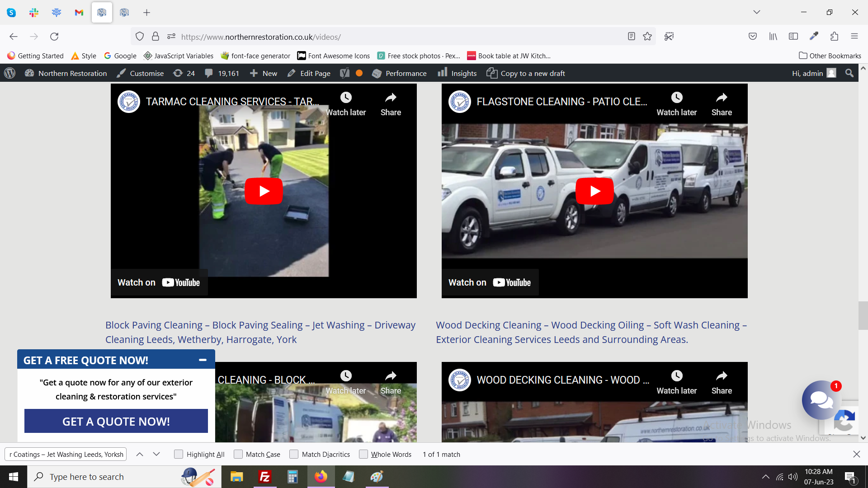Go to next find match arrow

156,455
